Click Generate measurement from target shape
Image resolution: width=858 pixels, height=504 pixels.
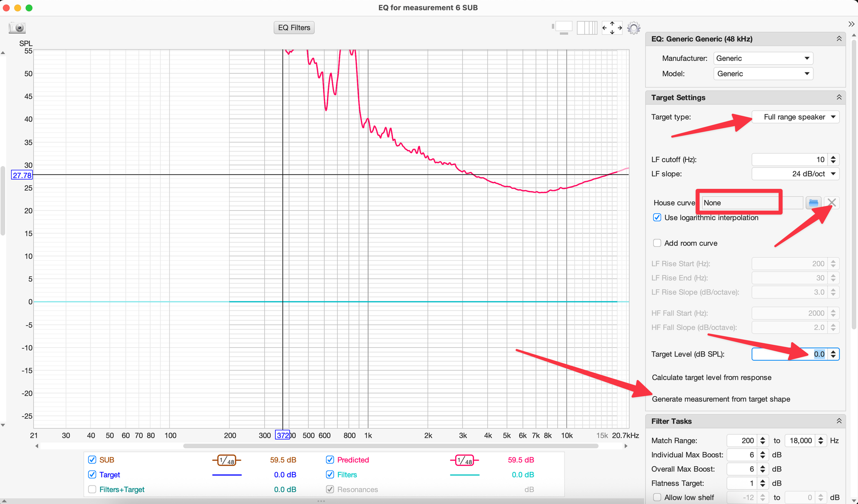[721, 399]
